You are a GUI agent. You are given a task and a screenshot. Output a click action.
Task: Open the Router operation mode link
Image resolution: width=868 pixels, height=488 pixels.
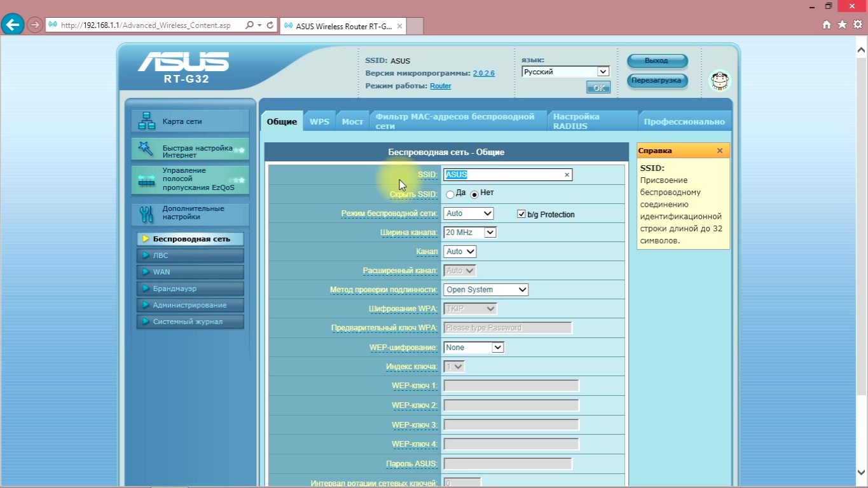pyautogui.click(x=441, y=86)
